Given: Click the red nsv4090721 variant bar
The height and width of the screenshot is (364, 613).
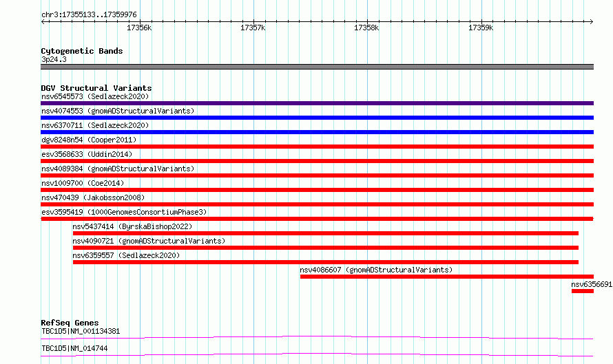Looking at the screenshot, I should [x=326, y=248].
